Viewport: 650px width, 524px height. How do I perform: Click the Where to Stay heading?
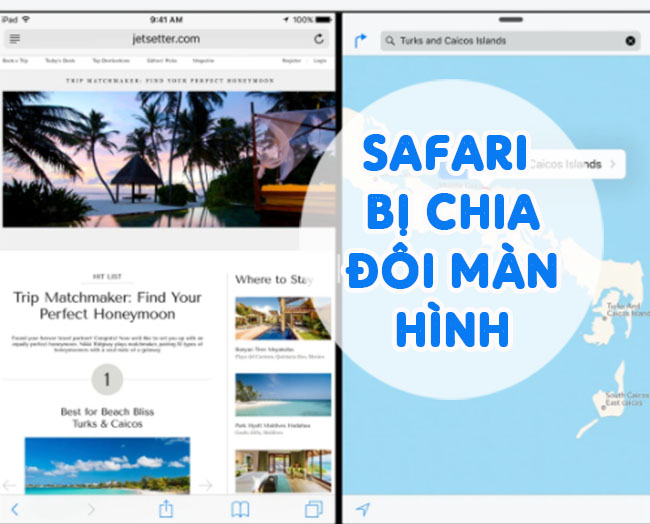pyautogui.click(x=274, y=280)
